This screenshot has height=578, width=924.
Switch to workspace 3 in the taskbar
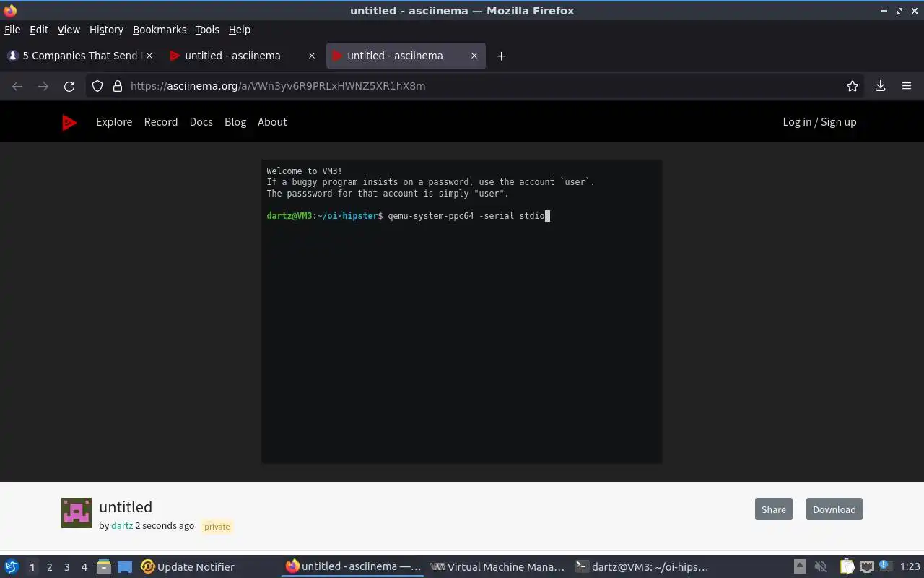66,567
